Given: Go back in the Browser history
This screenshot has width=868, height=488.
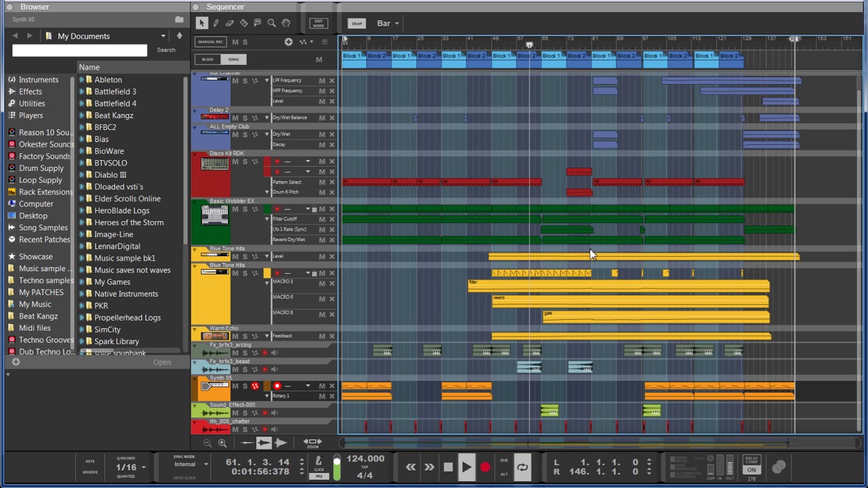Looking at the screenshot, I should coord(16,36).
